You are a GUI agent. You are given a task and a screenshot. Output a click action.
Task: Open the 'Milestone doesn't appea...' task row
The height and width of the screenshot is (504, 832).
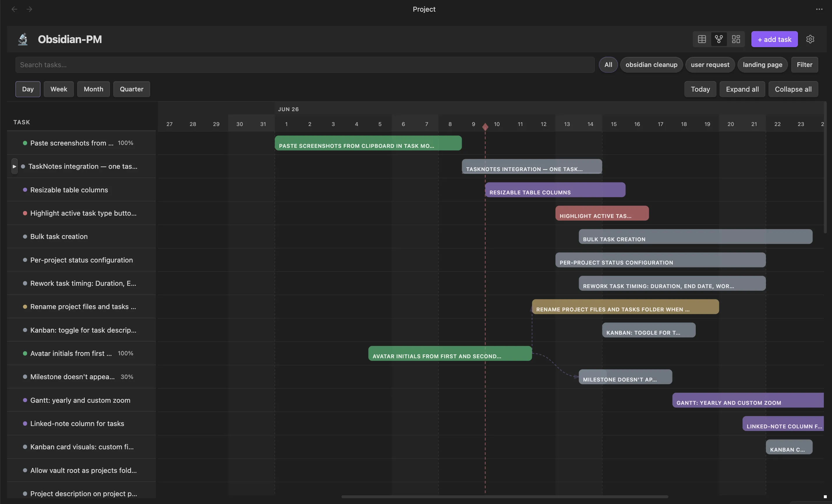[x=82, y=377]
